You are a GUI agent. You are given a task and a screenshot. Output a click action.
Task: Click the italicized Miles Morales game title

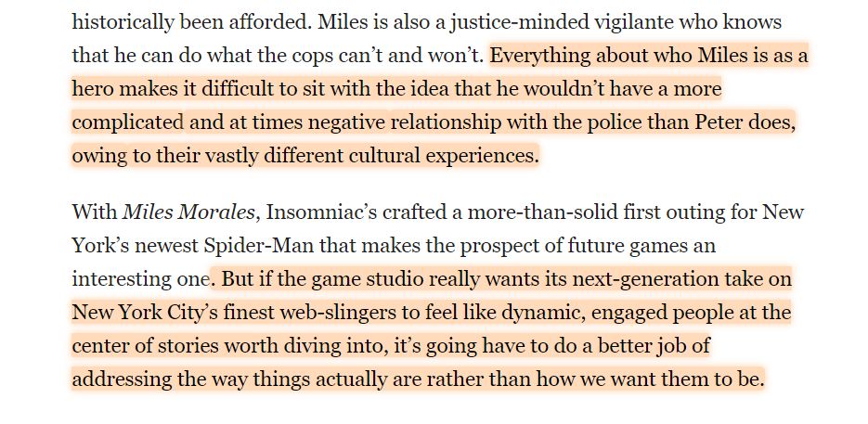(188, 212)
